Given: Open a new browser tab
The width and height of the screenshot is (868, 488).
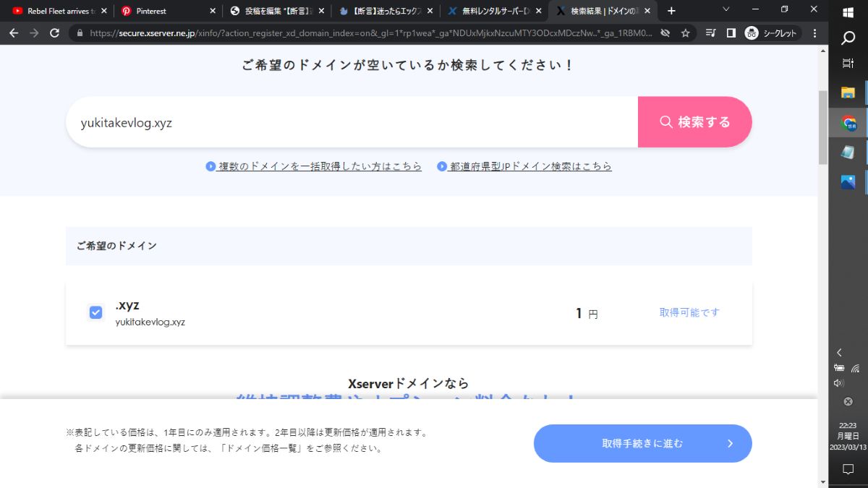Looking at the screenshot, I should (671, 11).
